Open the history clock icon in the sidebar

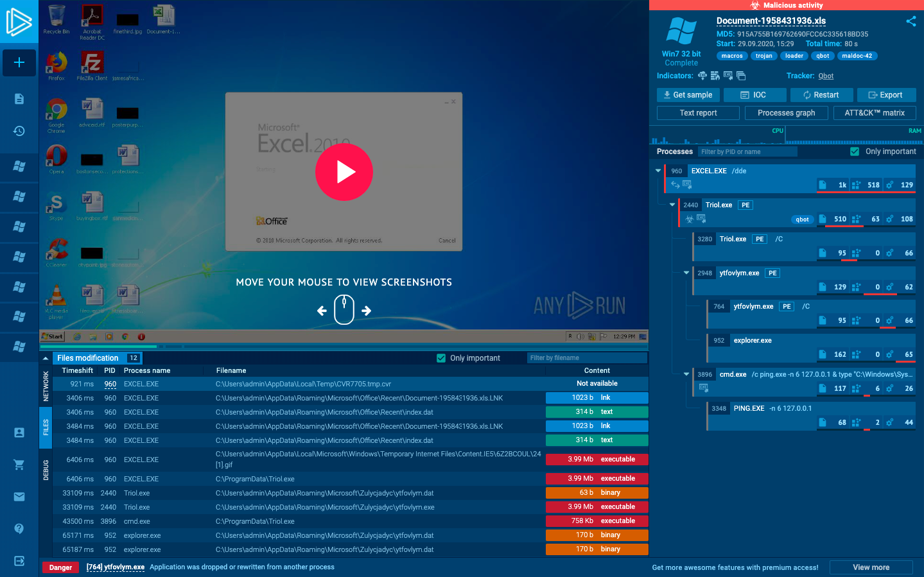[x=19, y=131]
